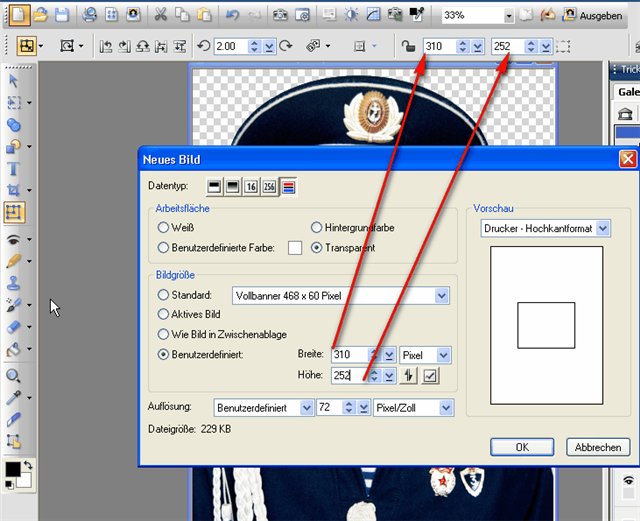The width and height of the screenshot is (640, 521).
Task: Select the Crop tool in the toolbox
Action: click(13, 190)
